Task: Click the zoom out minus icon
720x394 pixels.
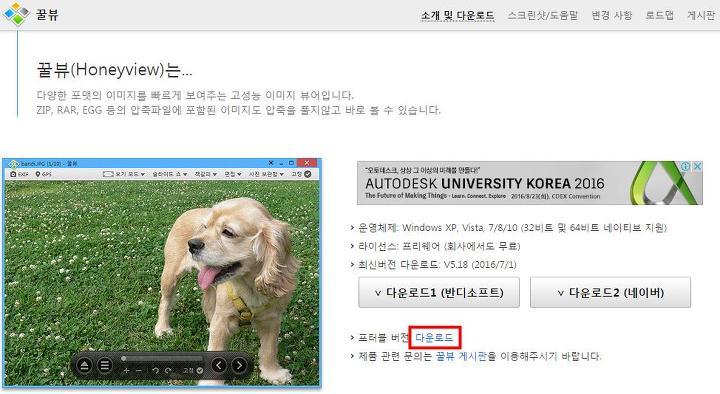Action: (139, 371)
